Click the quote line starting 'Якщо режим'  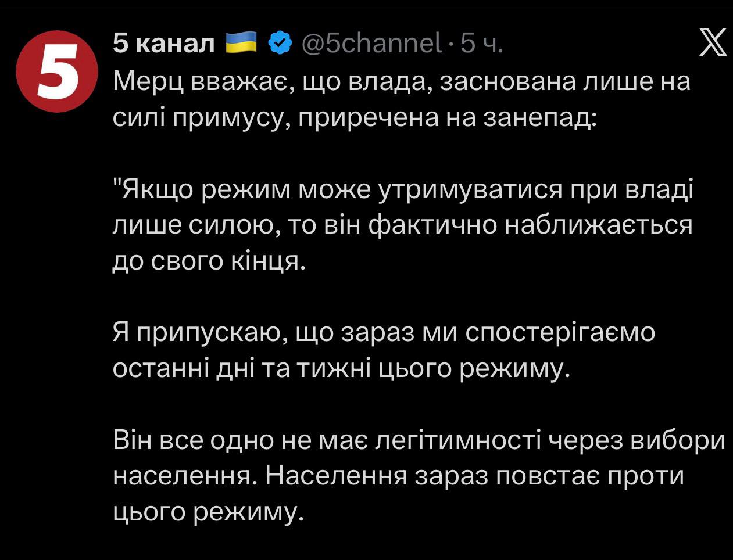click(x=402, y=189)
